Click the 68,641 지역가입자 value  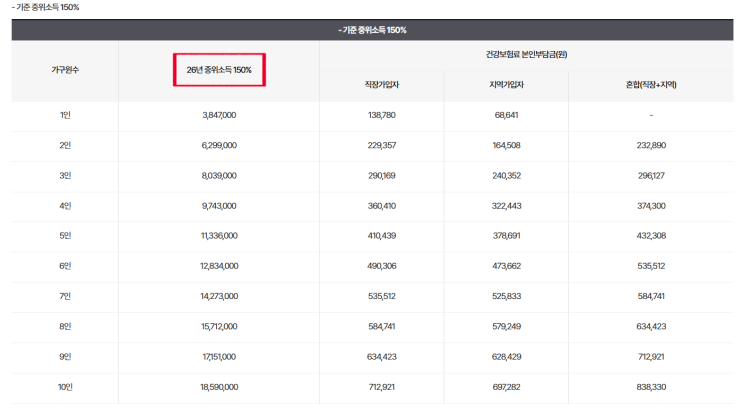pos(506,115)
